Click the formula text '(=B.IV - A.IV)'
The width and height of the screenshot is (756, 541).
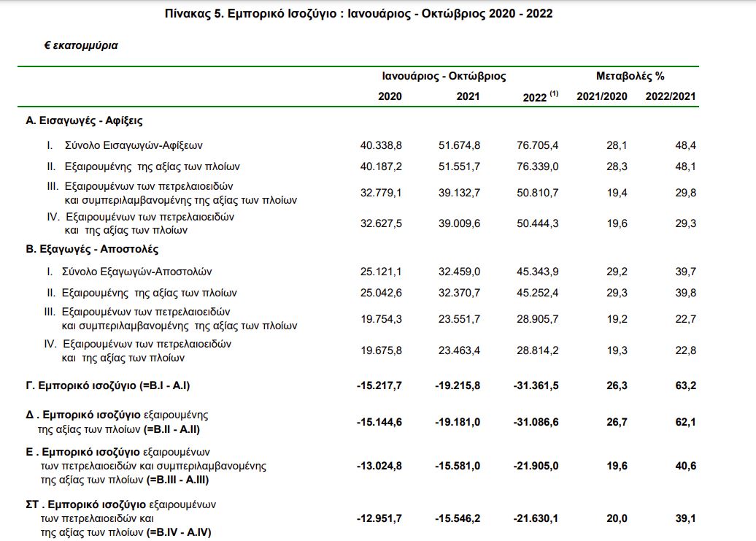(179, 533)
